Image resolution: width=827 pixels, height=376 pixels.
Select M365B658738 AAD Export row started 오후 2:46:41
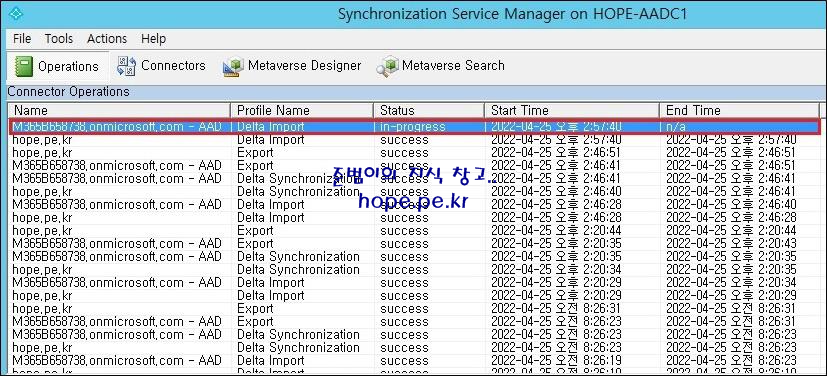(x=414, y=166)
